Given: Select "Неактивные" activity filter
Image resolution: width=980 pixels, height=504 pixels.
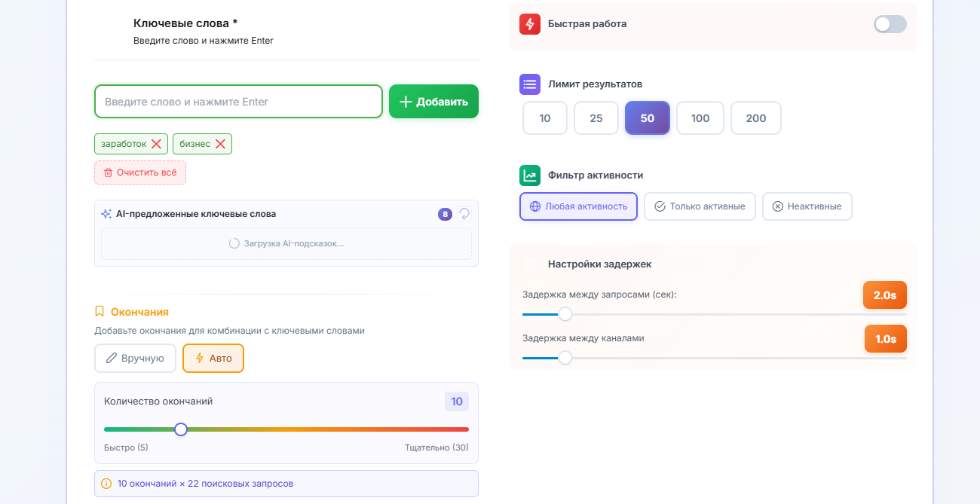Looking at the screenshot, I should pos(807,206).
